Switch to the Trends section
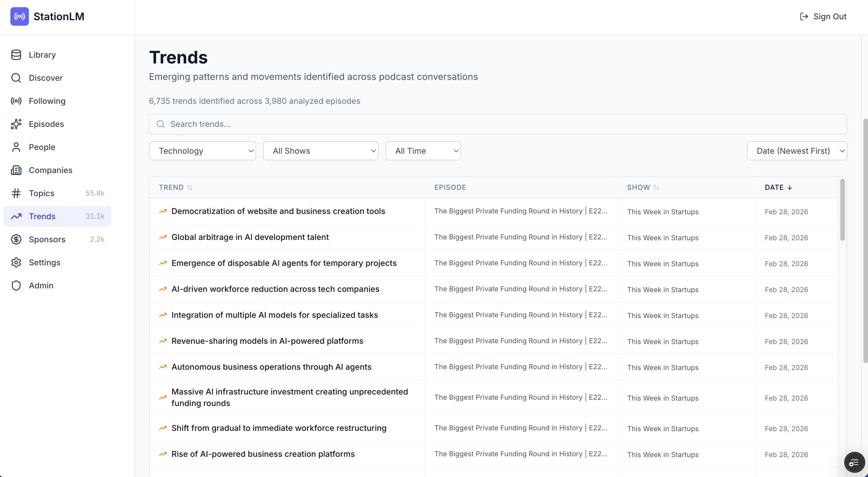Image resolution: width=868 pixels, height=477 pixels. pyautogui.click(x=42, y=216)
